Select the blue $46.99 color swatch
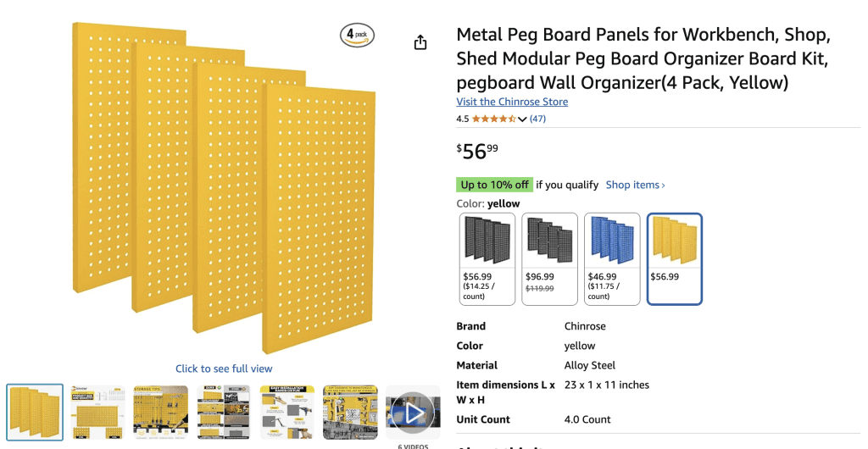This screenshot has width=868, height=449. pos(612,258)
